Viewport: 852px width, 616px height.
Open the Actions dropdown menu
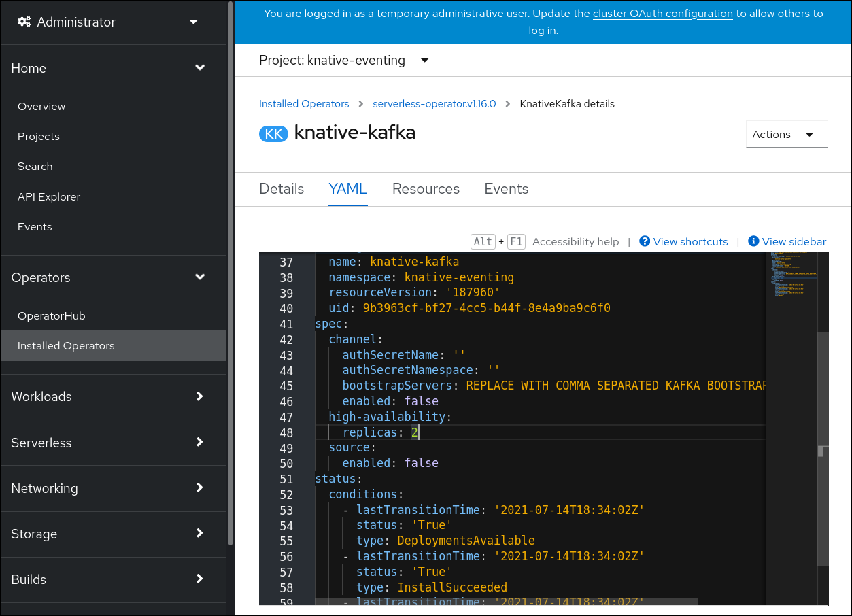tap(786, 135)
